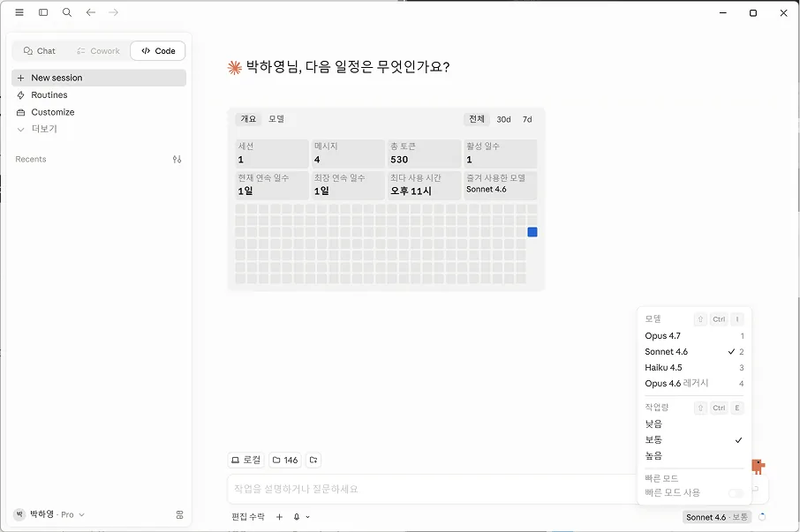Open the 로컬 environment selector
The image size is (800, 532).
(x=246, y=461)
